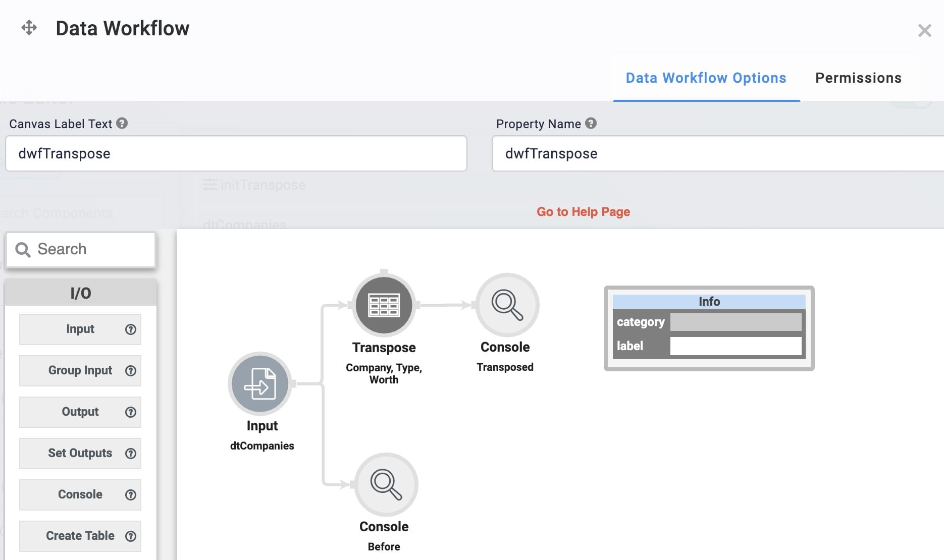Select the Set Outputs operator button
944x560 pixels.
(80, 454)
